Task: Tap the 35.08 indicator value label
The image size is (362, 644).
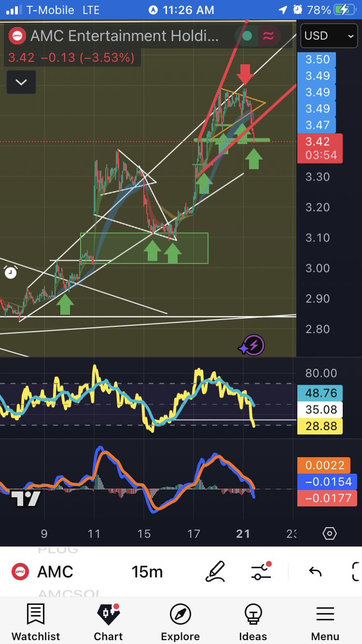Action: click(x=320, y=411)
